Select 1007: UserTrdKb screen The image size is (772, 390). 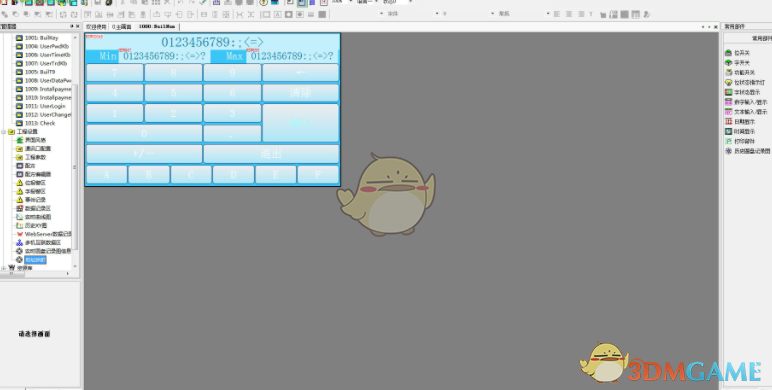pyautogui.click(x=41, y=63)
